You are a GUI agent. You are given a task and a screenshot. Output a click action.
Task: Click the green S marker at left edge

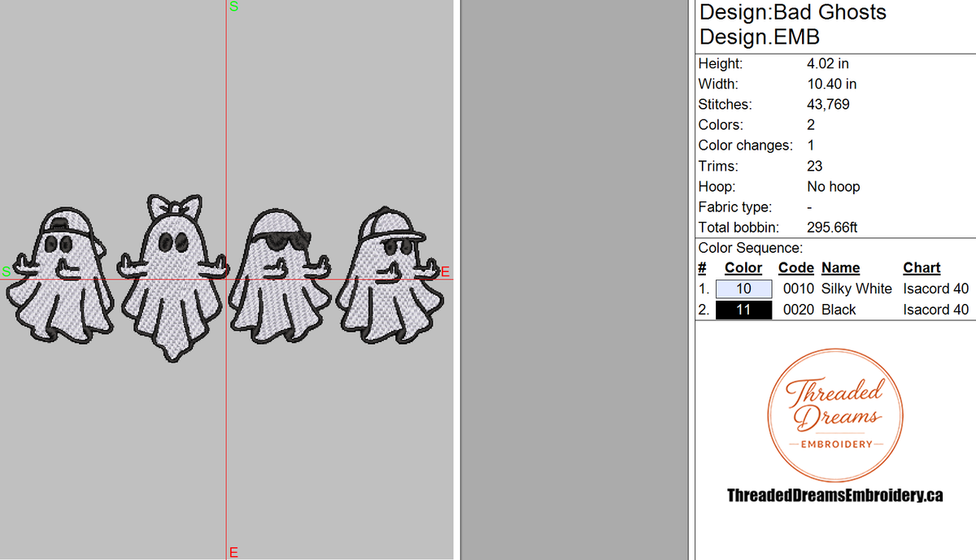click(7, 271)
